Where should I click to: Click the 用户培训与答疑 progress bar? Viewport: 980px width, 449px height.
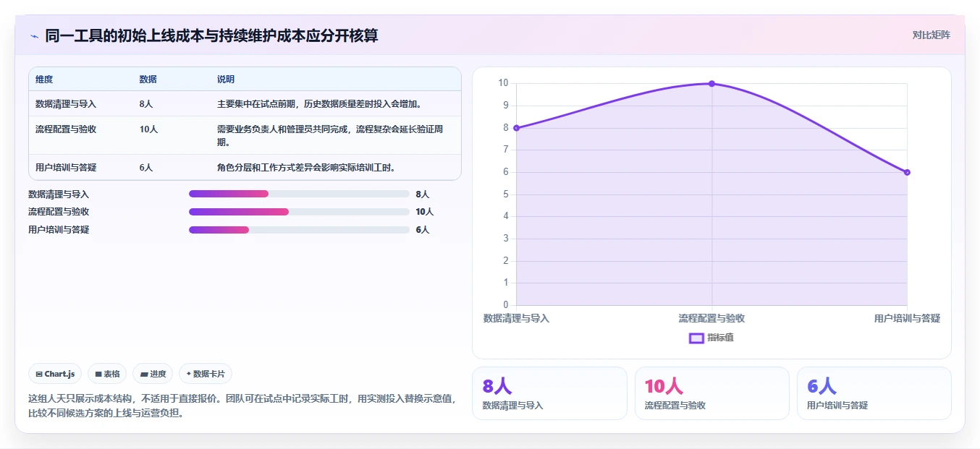click(x=299, y=230)
